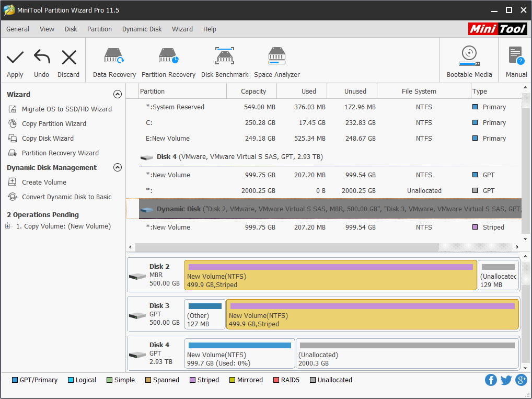The image size is (532, 399).
Task: Sort by the Capacity column header
Action: (253, 92)
